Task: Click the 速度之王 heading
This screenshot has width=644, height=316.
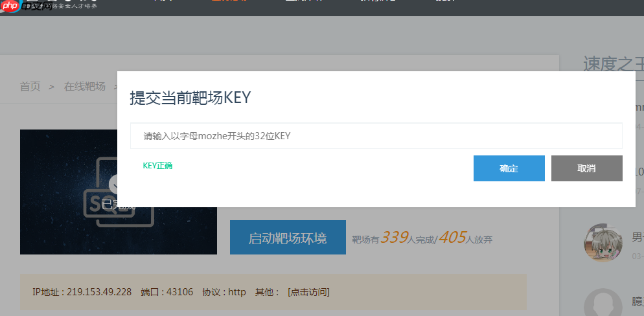Action: [x=613, y=65]
